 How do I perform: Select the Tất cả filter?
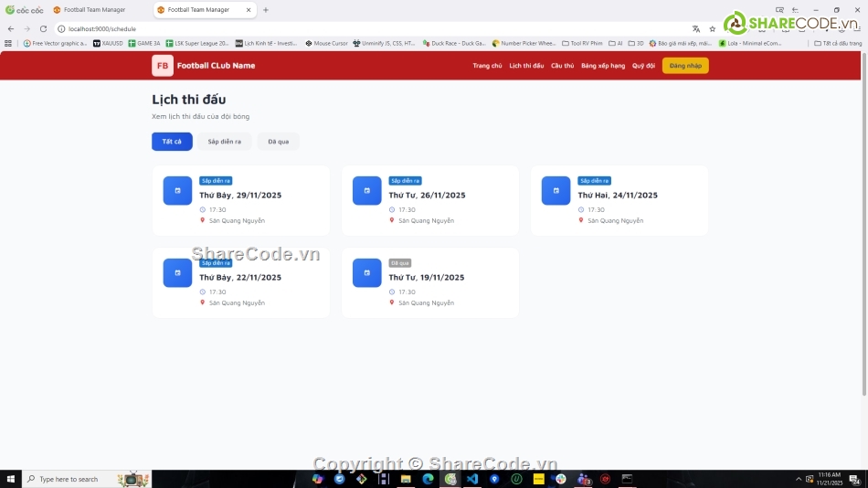coord(172,142)
